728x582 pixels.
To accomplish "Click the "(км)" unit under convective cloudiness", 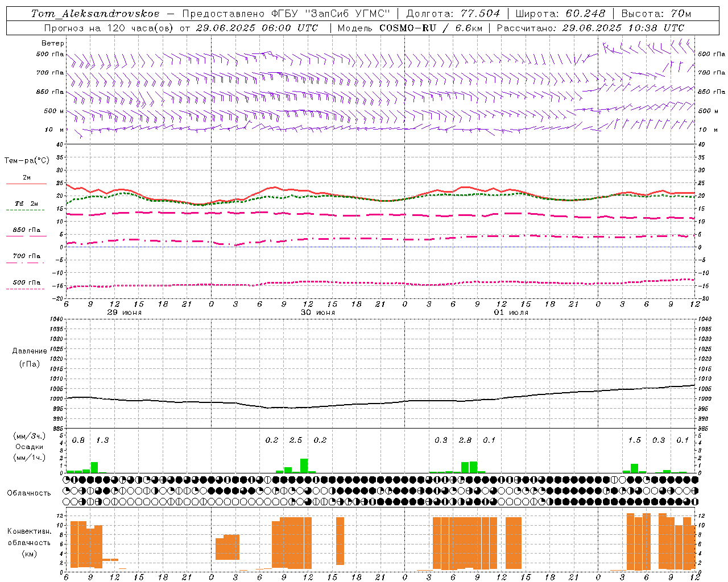I will (x=29, y=554).
